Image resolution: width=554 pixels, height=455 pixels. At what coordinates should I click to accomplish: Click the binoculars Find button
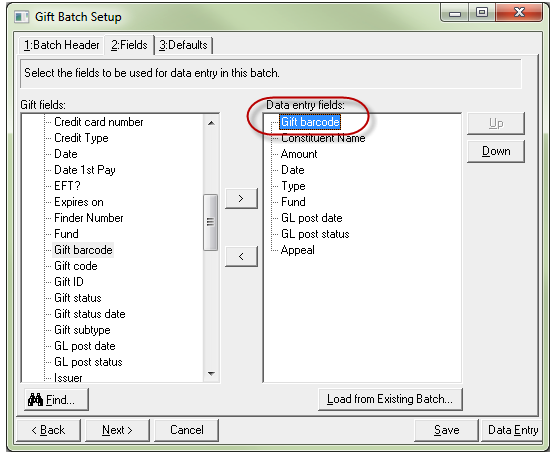pyautogui.click(x=56, y=400)
